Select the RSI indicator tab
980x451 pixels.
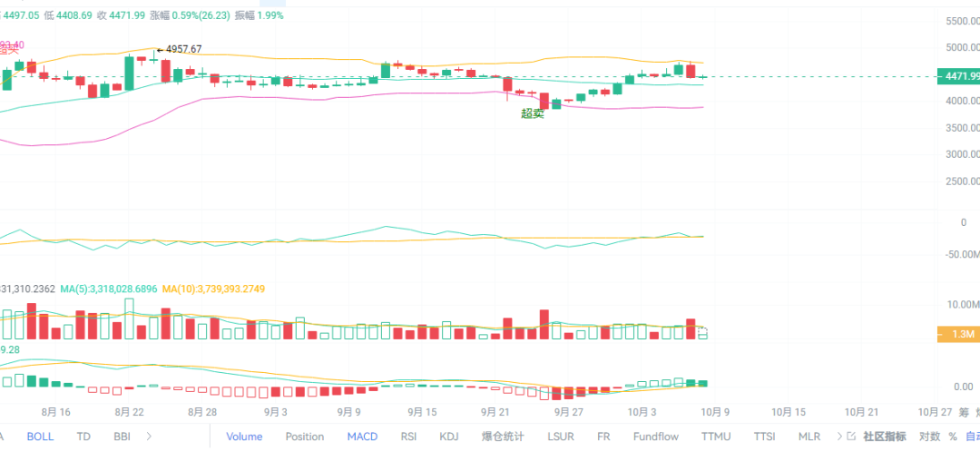(x=410, y=436)
